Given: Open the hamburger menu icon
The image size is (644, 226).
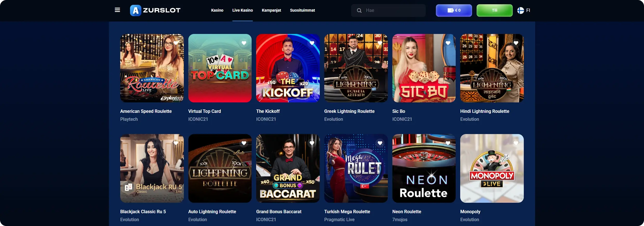Looking at the screenshot, I should tap(117, 10).
